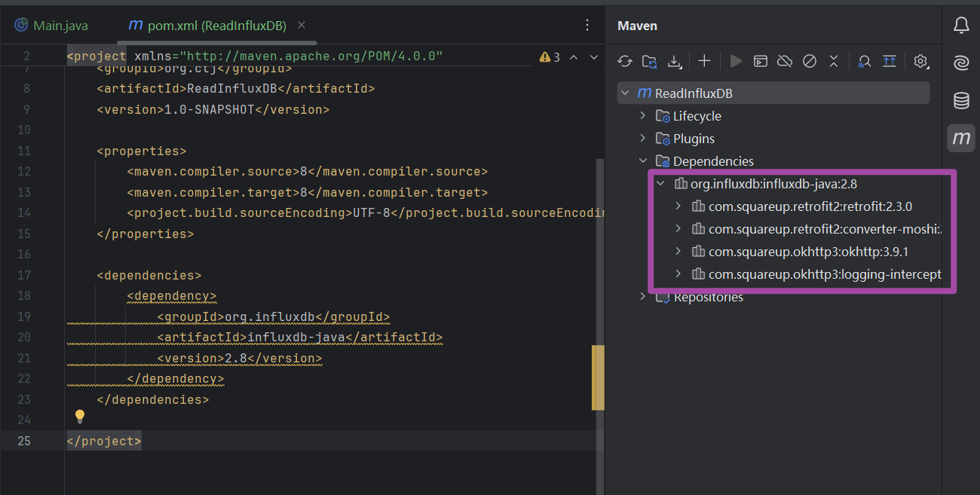Expand com.squareup.retrofit2:retrofit:2.3.0 dependency

(x=678, y=206)
